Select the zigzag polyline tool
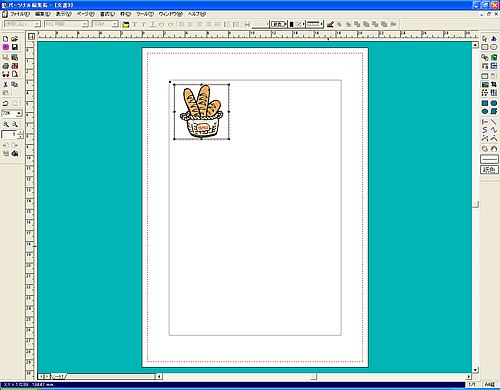 pos(494,130)
